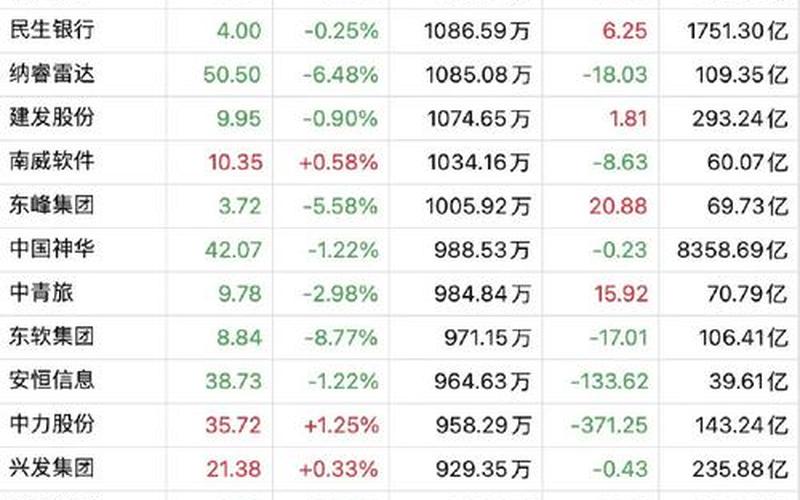Open the 民生银行 stock row

click(x=51, y=30)
